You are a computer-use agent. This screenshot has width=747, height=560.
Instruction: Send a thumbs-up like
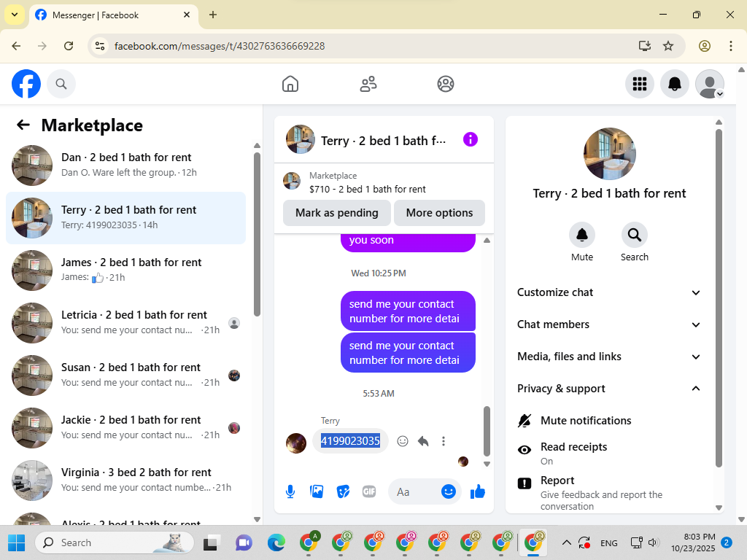pos(477,491)
